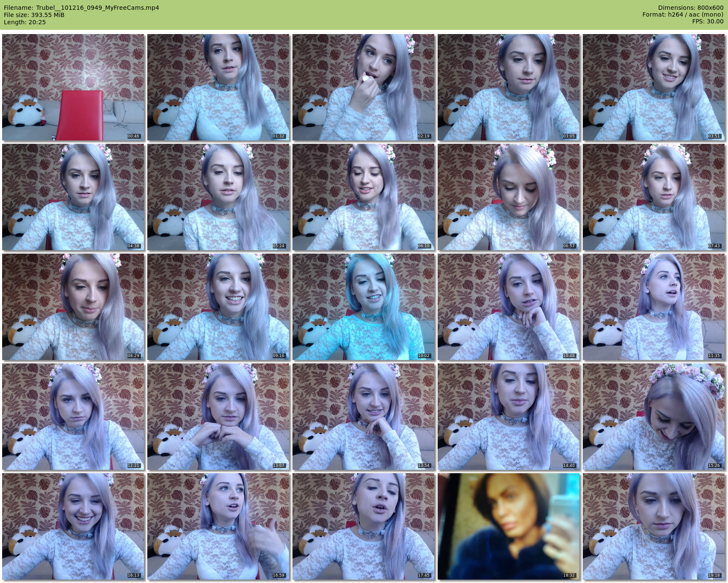Click the thumbnail marked 05:24
Viewport: 728px width, 583px height.
[218, 197]
